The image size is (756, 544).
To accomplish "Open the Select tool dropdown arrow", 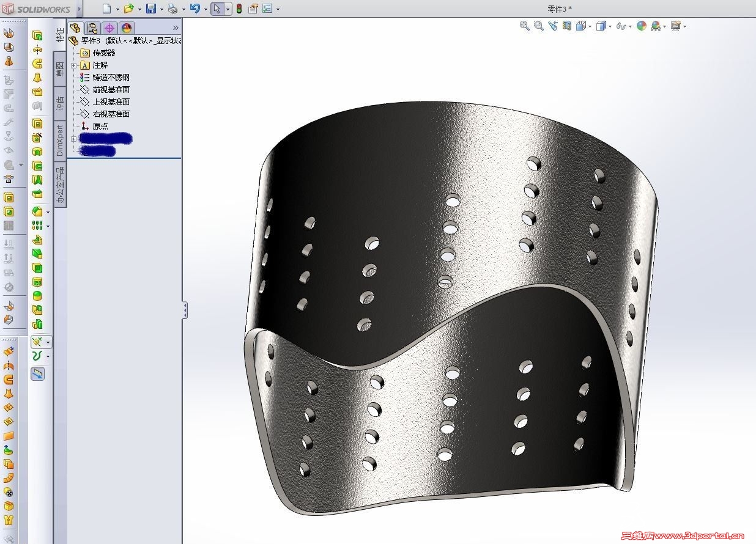I will 228,9.
